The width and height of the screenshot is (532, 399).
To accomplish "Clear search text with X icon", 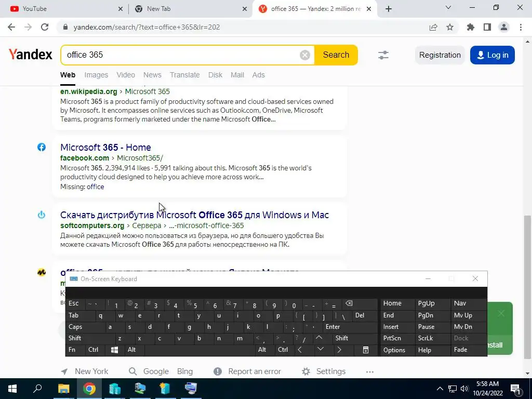I will pos(304,55).
